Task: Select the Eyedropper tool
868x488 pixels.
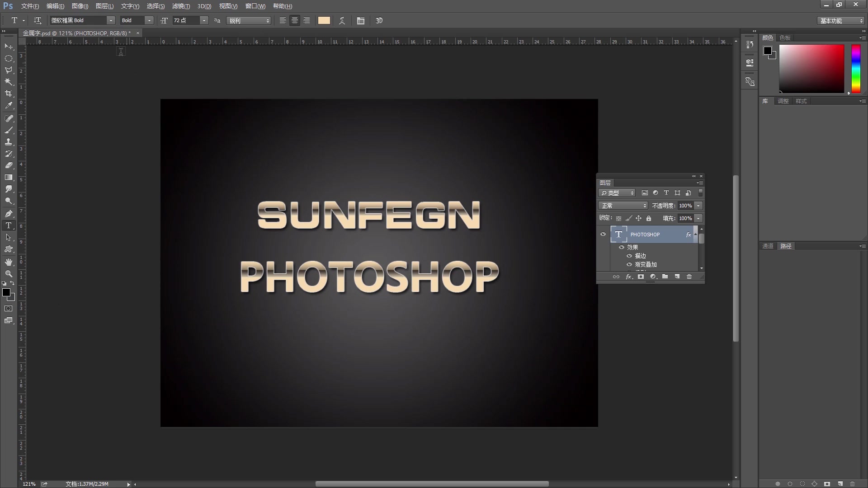Action: (9, 105)
